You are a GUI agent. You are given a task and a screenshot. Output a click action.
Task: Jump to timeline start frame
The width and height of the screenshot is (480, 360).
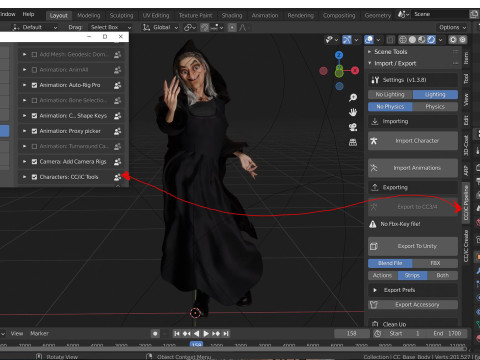(x=177, y=333)
